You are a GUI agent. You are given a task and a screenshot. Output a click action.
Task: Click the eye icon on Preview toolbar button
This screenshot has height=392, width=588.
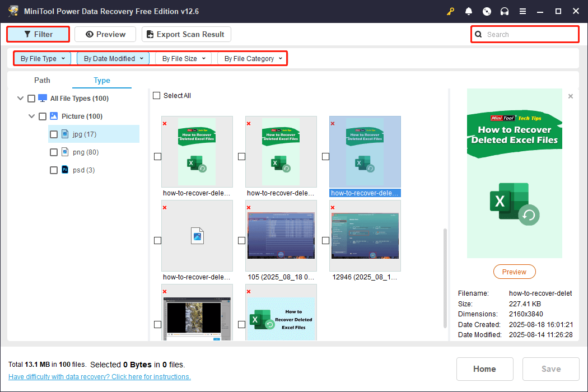pyautogui.click(x=89, y=35)
